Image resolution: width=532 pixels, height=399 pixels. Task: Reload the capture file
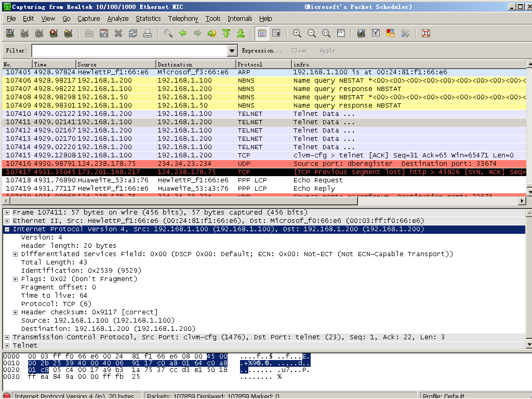(x=133, y=33)
